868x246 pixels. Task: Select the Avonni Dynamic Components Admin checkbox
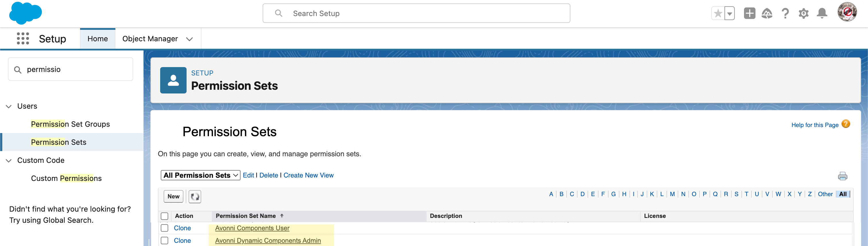tap(164, 241)
